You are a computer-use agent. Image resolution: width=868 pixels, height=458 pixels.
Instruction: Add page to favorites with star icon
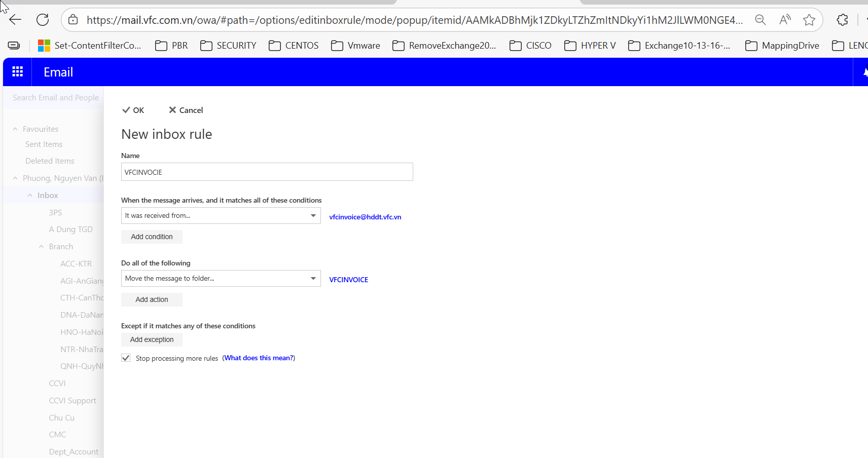click(809, 20)
